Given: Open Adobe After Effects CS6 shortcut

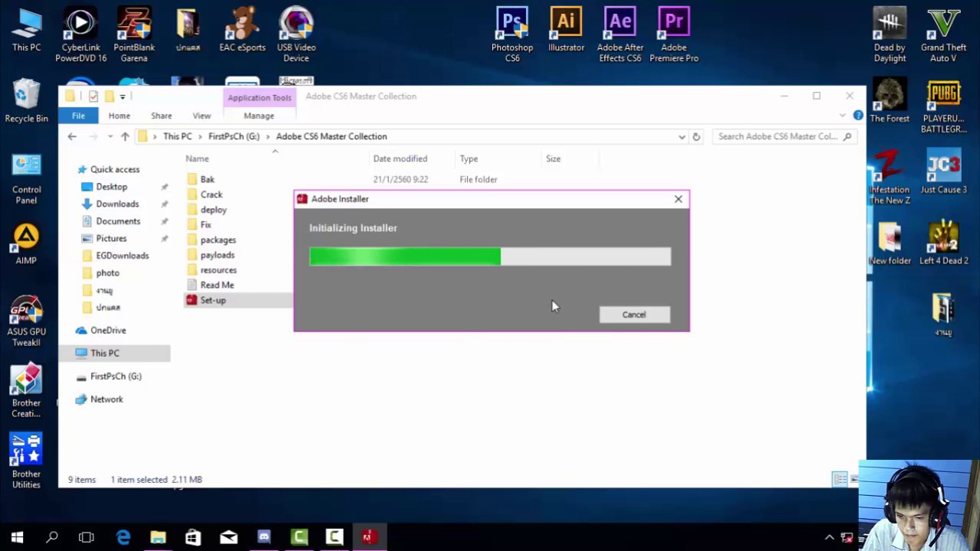Looking at the screenshot, I should (619, 34).
